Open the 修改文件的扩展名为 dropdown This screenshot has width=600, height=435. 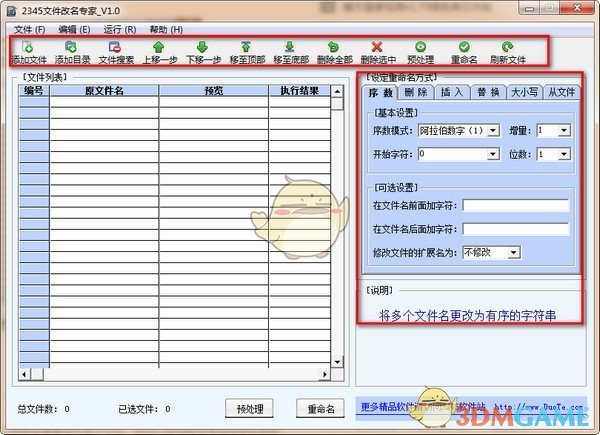point(514,253)
